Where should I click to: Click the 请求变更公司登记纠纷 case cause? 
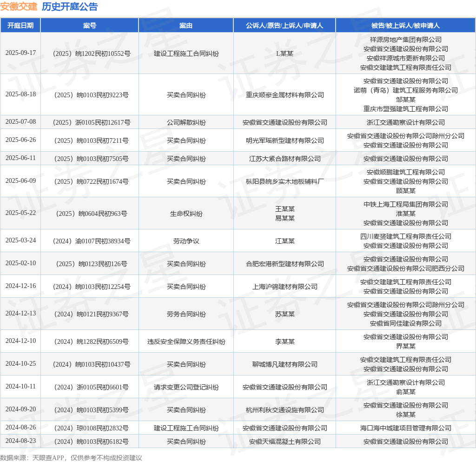pyautogui.click(x=186, y=387)
